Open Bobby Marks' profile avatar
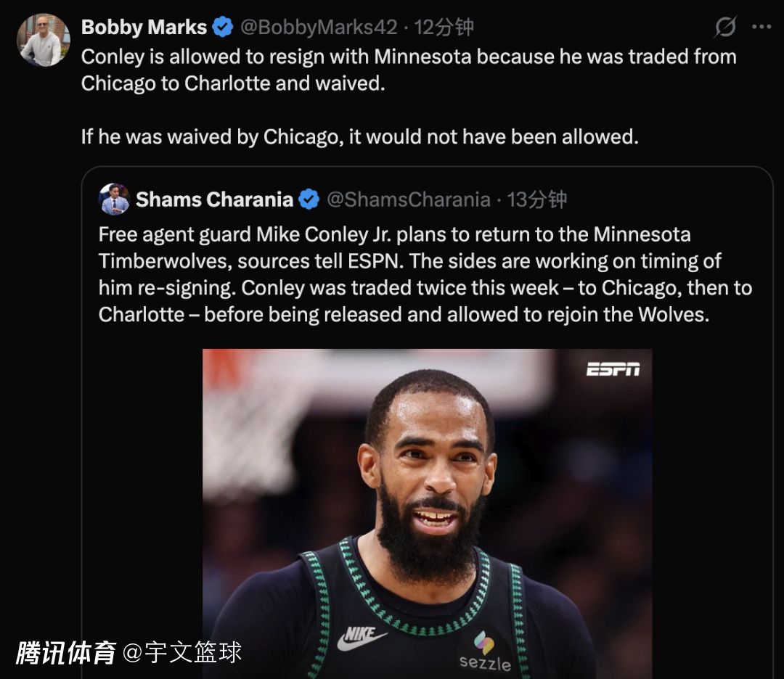This screenshot has height=679, width=784. tap(44, 40)
